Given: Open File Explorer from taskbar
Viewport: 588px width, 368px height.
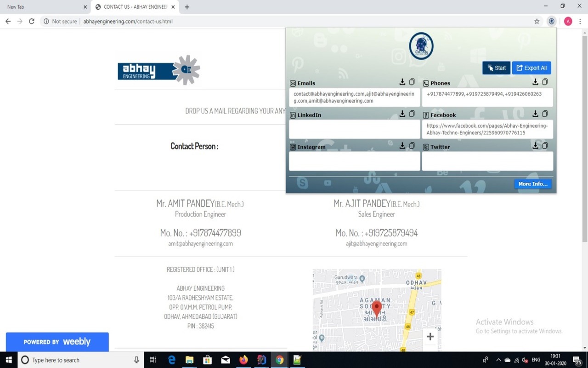Looking at the screenshot, I should coord(190,360).
